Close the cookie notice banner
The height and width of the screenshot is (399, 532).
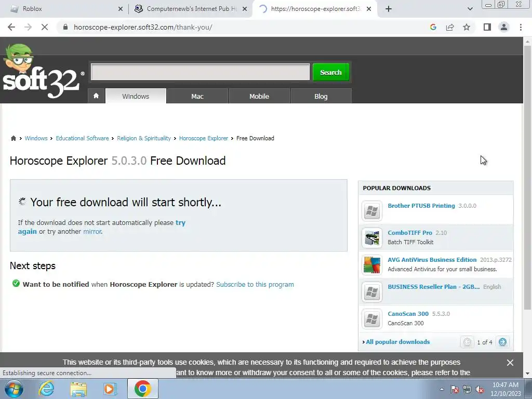tap(510, 363)
